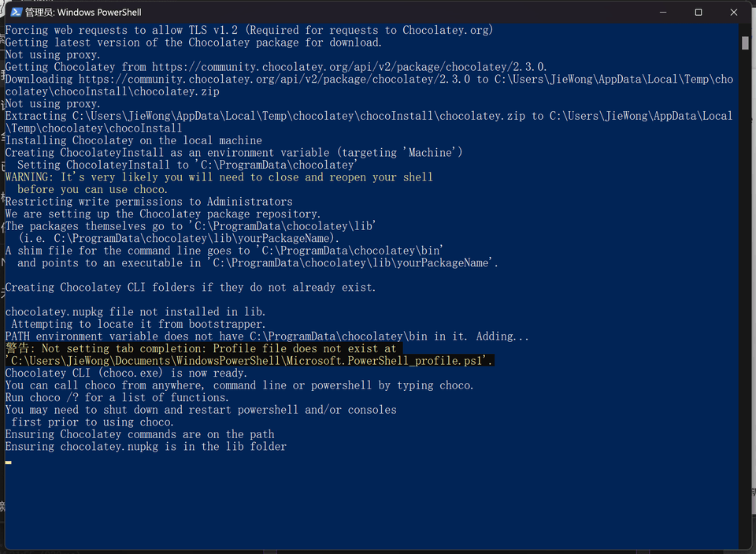Click the "Creating Chocolatey CLI folders" line
The image size is (756, 554).
tap(191, 288)
